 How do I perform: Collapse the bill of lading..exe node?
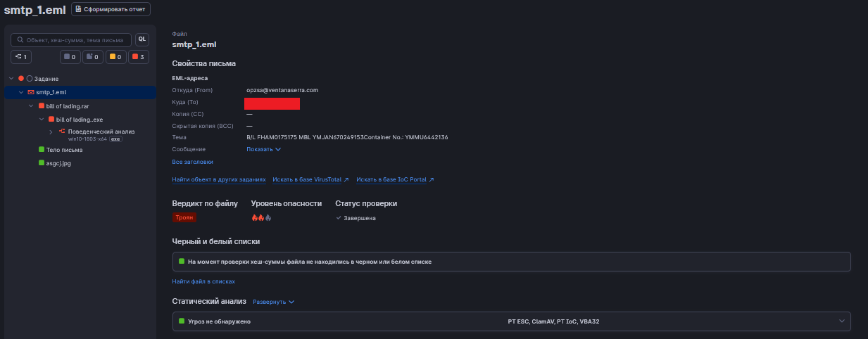click(x=42, y=120)
